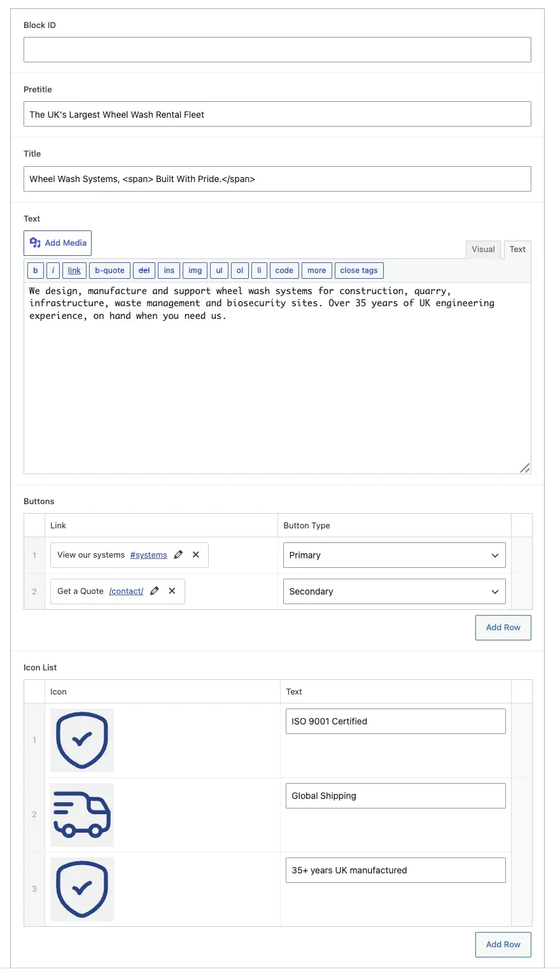Edit the ISO 9001 Certified text field
The width and height of the screenshot is (560, 974).
coord(396,721)
